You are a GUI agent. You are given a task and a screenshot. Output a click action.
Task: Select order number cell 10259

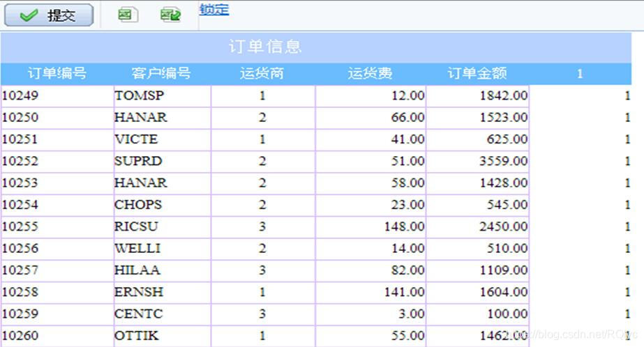pos(57,314)
